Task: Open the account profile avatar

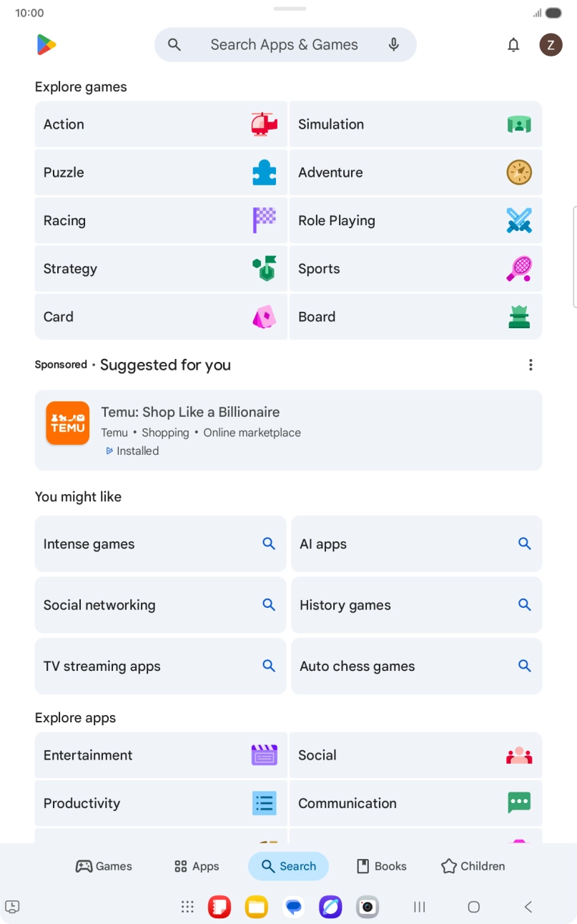Action: [551, 45]
